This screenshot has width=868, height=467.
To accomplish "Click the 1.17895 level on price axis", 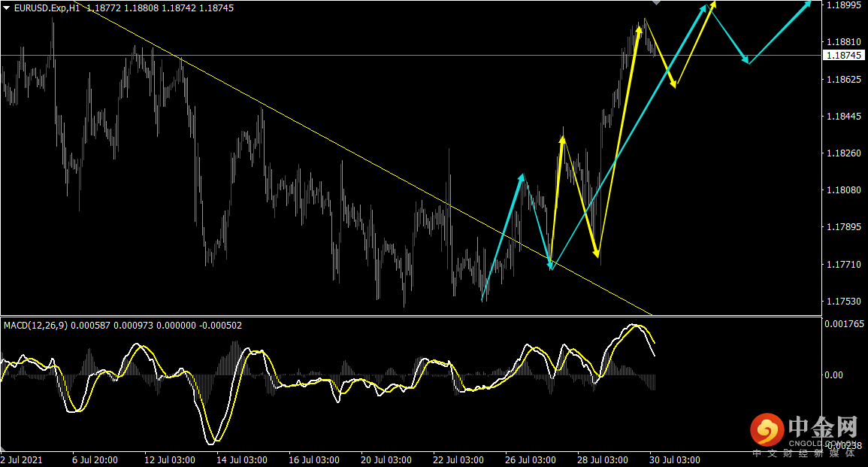I will click(x=844, y=227).
